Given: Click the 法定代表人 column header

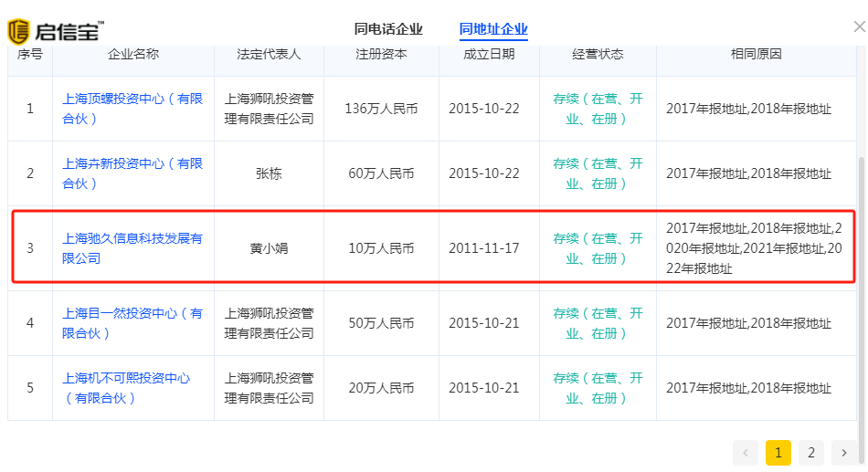Looking at the screenshot, I should pyautogui.click(x=269, y=54).
